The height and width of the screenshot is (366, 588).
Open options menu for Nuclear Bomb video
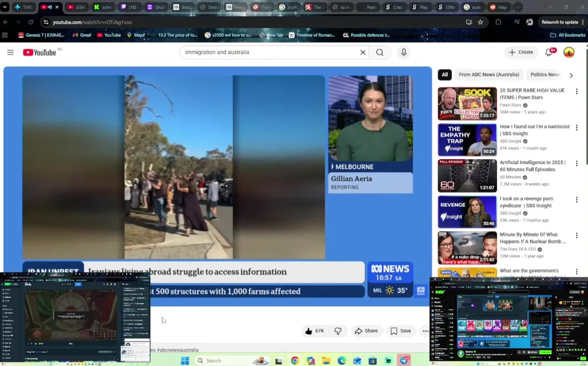577,235
